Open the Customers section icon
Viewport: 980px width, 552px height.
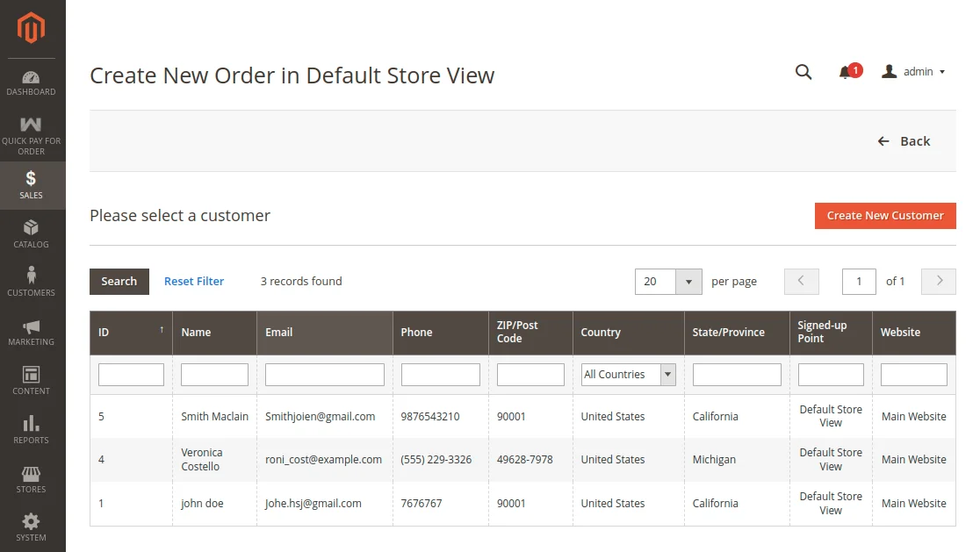click(32, 276)
